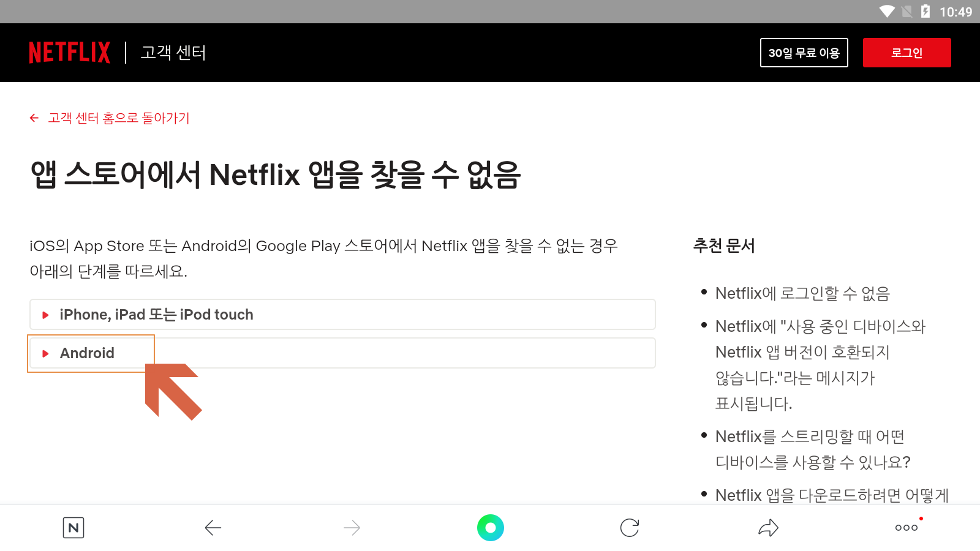Open 고객 센터 홈으로 돌아가기 link

point(119,118)
